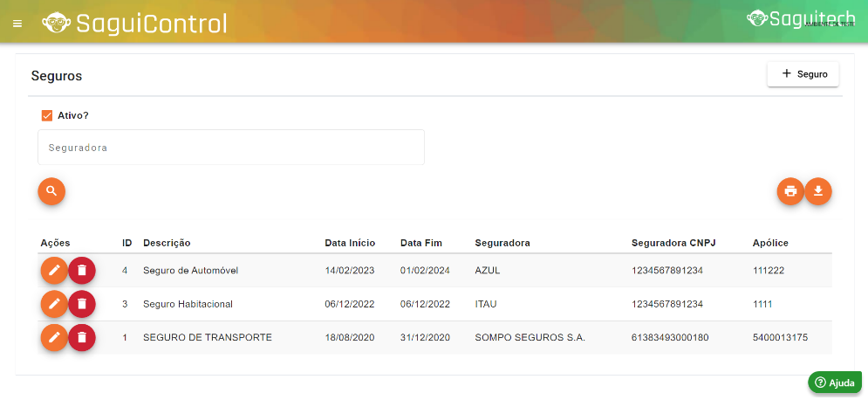Delete the Seguro de Automóvel record
Screen dimensions: 868x400
pyautogui.click(x=82, y=271)
